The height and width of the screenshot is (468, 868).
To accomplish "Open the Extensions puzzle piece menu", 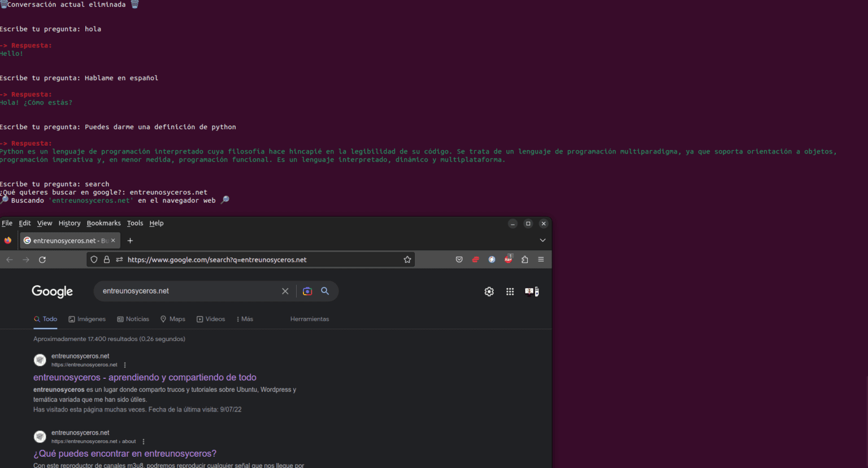I will pos(525,260).
